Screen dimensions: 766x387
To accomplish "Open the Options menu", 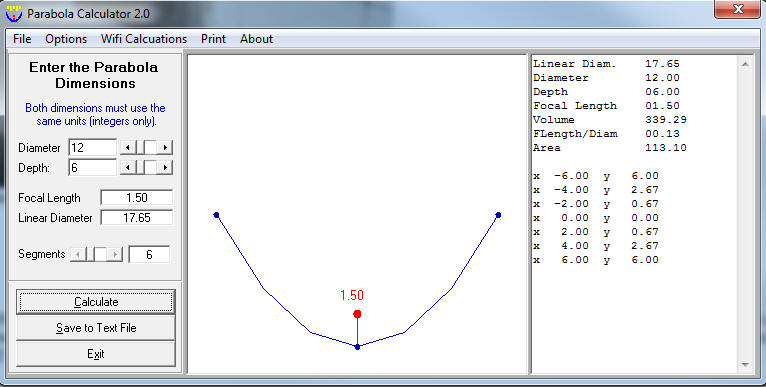I will coord(66,39).
